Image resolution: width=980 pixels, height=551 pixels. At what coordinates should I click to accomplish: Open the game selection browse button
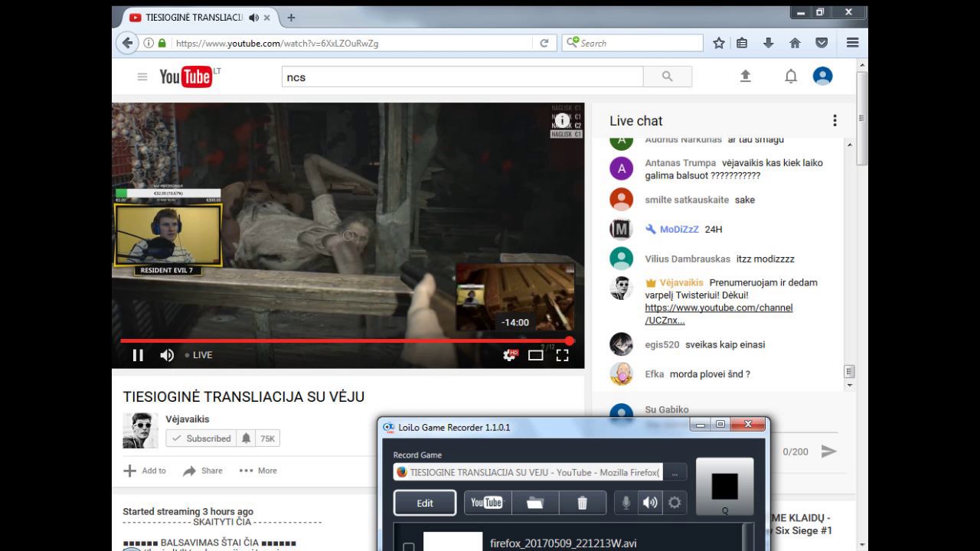tap(675, 472)
